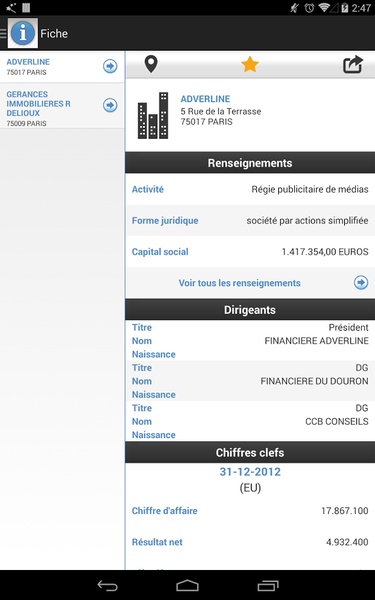Tap the Fiche title in action bar
Screen dimensions: 375x600
tap(54, 34)
